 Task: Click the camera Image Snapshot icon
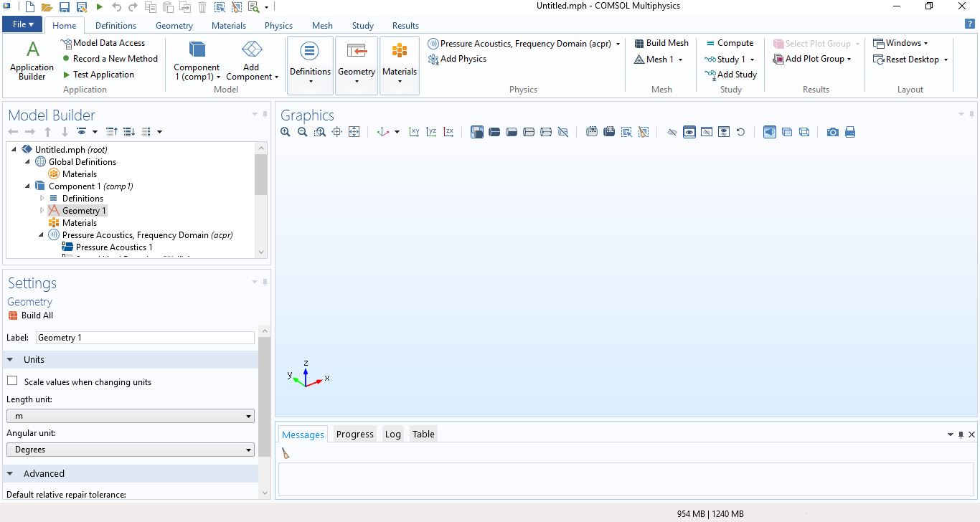point(832,132)
